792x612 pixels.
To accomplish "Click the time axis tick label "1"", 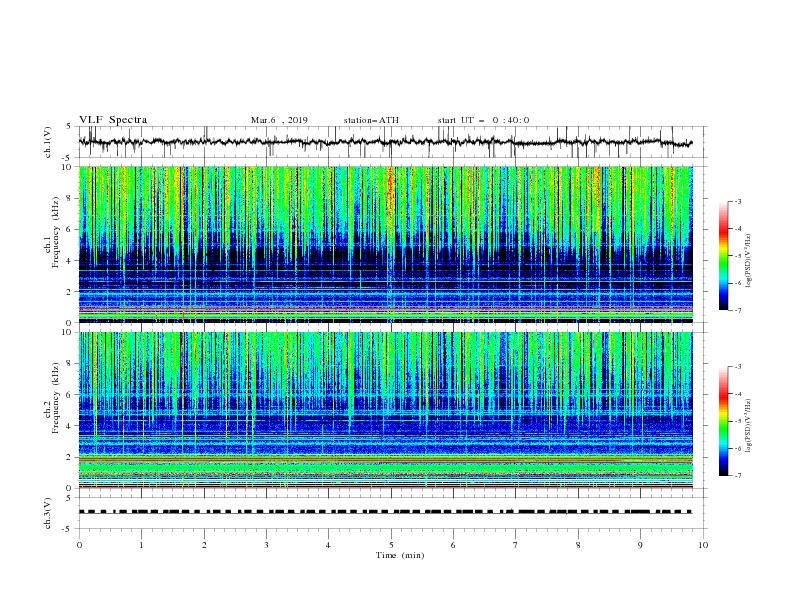I will [141, 545].
